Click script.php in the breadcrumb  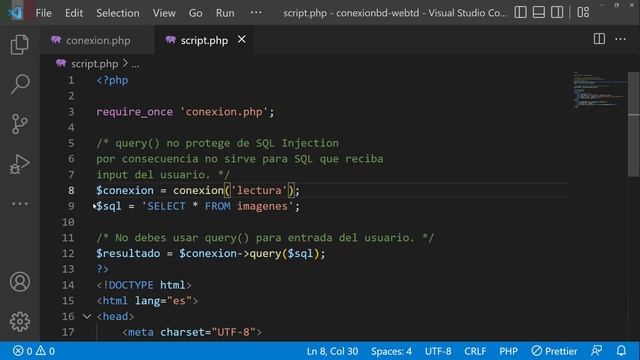[x=94, y=64]
